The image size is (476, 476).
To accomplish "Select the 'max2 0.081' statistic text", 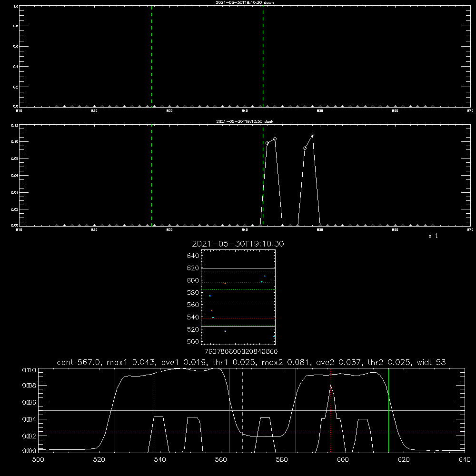I will click(x=285, y=362).
